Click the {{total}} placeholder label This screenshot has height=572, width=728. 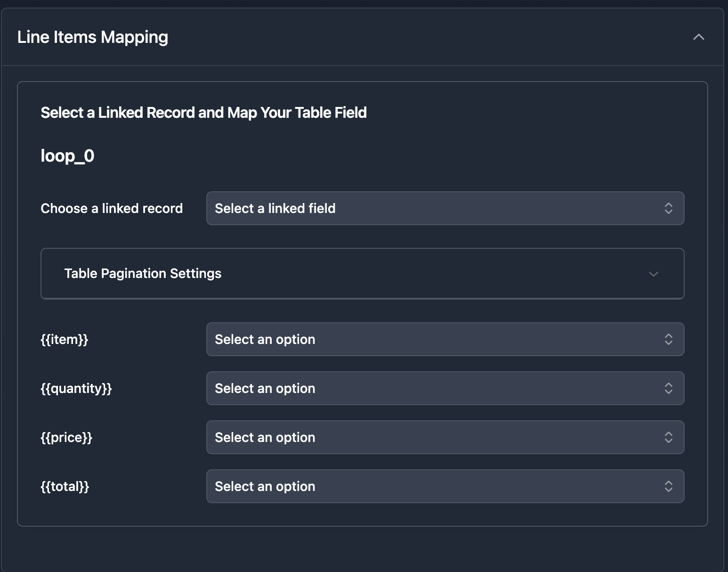pos(65,486)
